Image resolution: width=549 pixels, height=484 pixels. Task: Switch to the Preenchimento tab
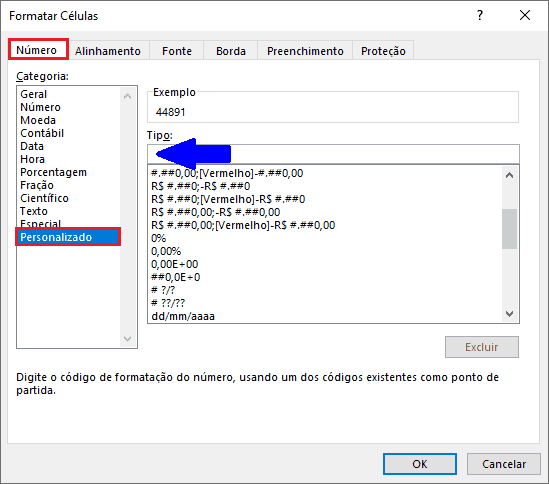(305, 51)
